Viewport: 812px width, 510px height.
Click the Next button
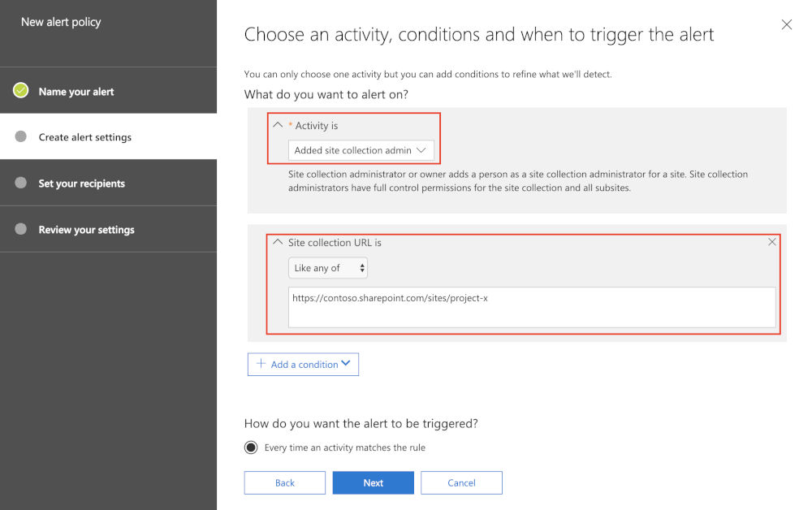click(x=374, y=482)
